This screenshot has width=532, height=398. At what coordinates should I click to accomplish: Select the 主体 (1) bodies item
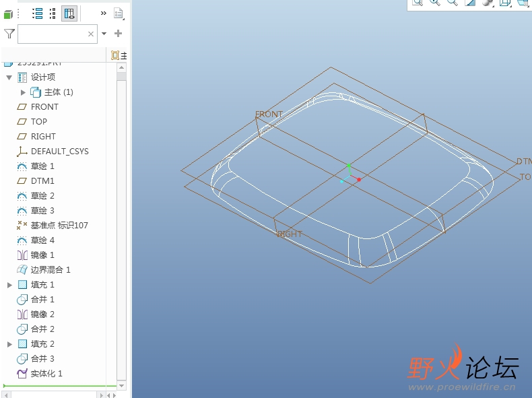point(52,92)
